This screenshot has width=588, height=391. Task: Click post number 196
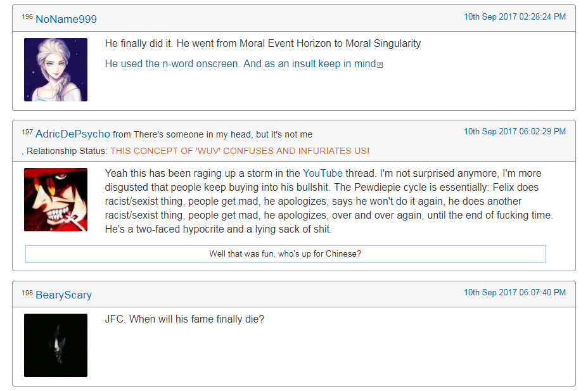(27, 16)
